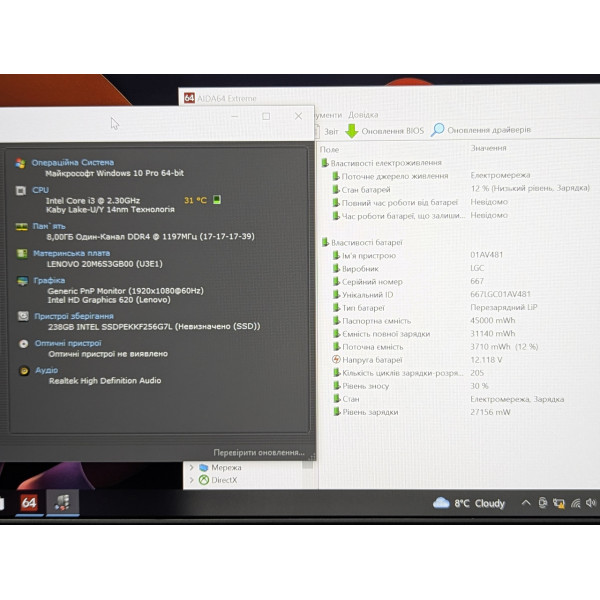The image size is (600, 600).
Task: Click the BIOS update green arrow icon
Action: [351, 131]
